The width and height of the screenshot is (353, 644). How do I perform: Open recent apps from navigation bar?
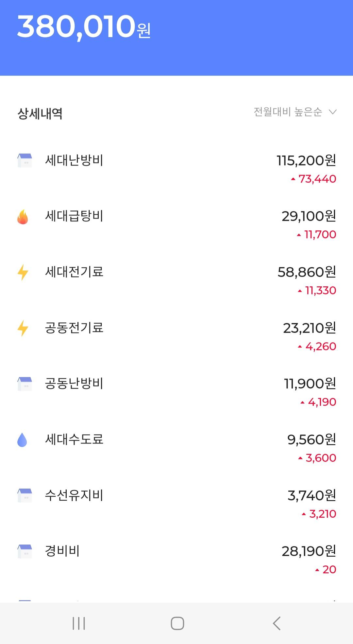(79, 623)
